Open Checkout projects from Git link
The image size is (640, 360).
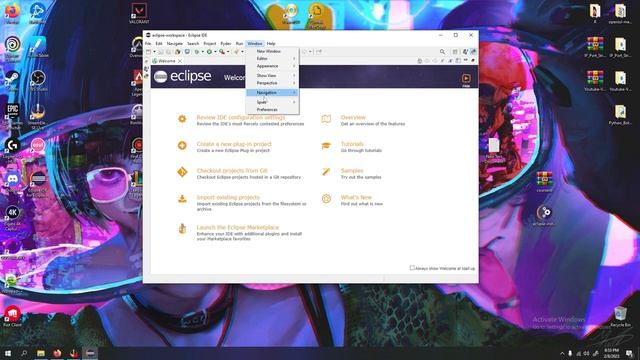click(232, 171)
